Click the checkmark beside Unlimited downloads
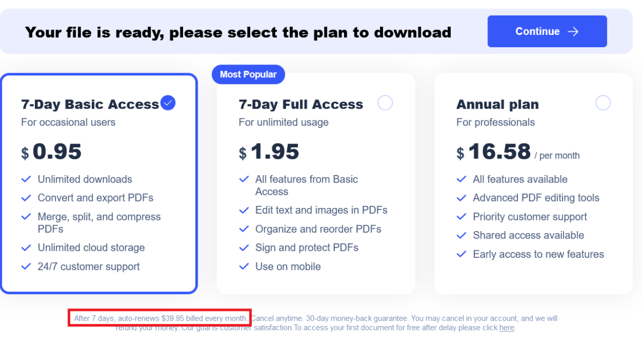 (x=26, y=179)
